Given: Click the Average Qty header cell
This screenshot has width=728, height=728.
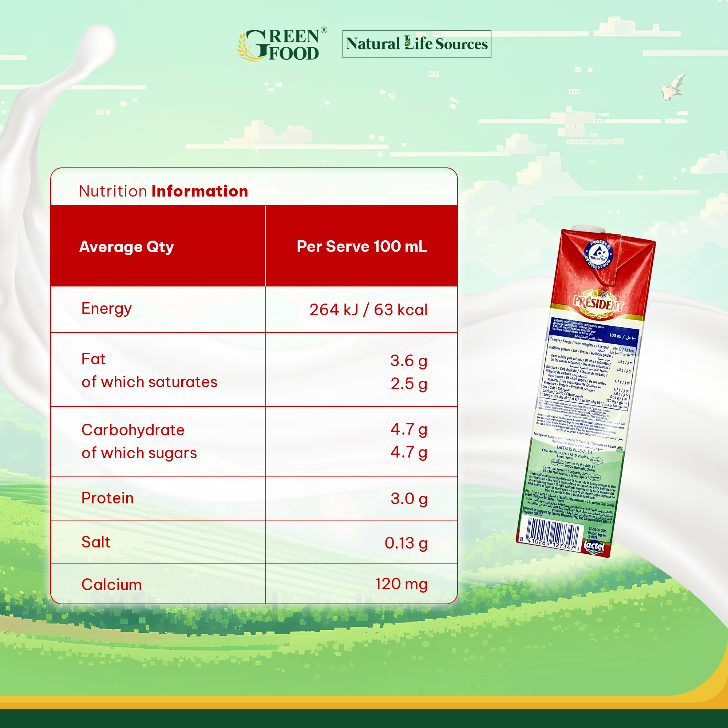Looking at the screenshot, I should [126, 247].
